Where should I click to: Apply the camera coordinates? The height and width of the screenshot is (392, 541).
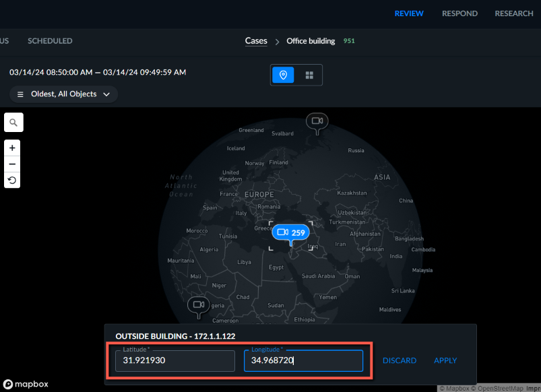click(445, 360)
